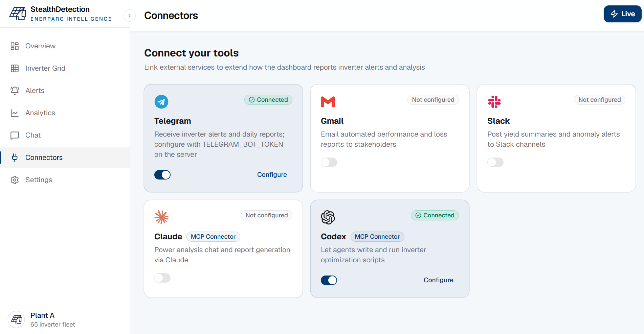The width and height of the screenshot is (644, 334).
Task: Open Configure for the Telegram connector
Action: click(x=272, y=175)
